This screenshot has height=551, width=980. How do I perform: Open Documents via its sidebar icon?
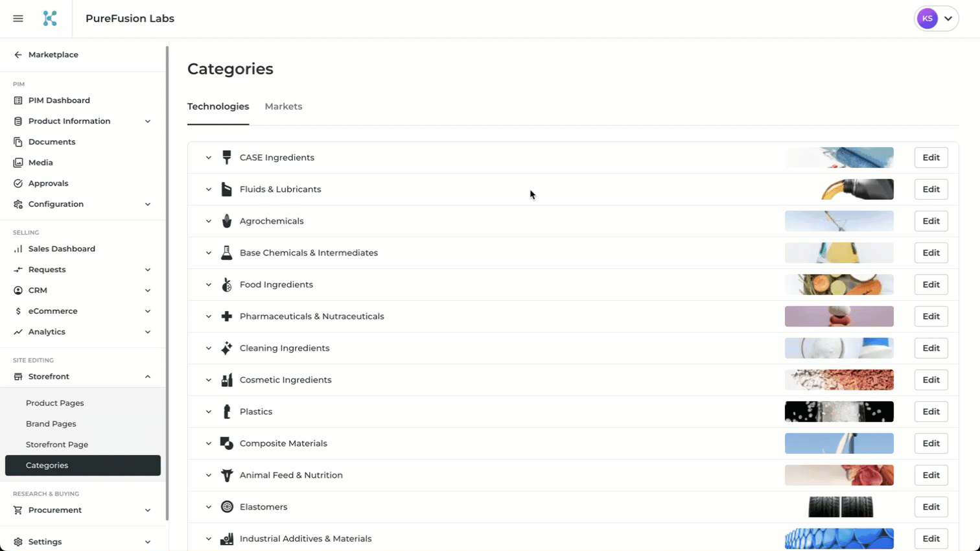tap(18, 142)
